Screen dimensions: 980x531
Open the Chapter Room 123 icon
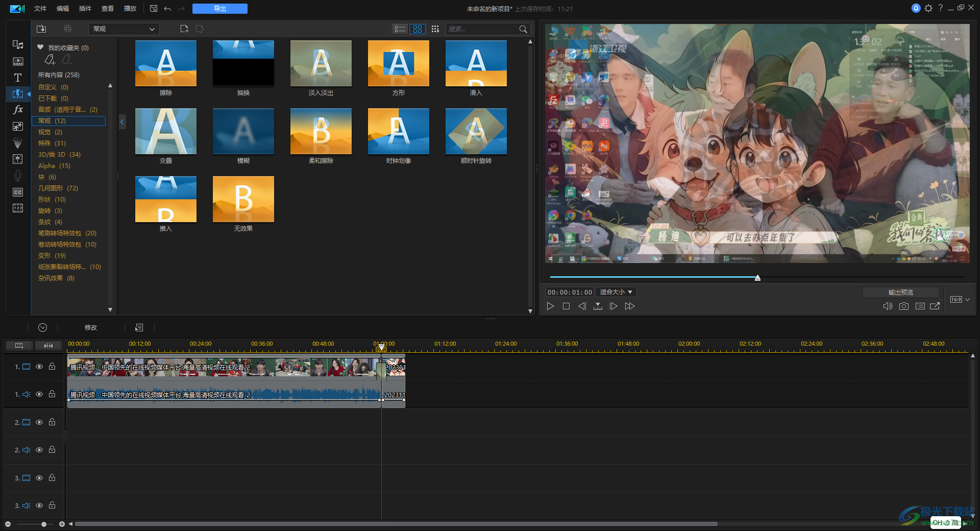[x=18, y=208]
